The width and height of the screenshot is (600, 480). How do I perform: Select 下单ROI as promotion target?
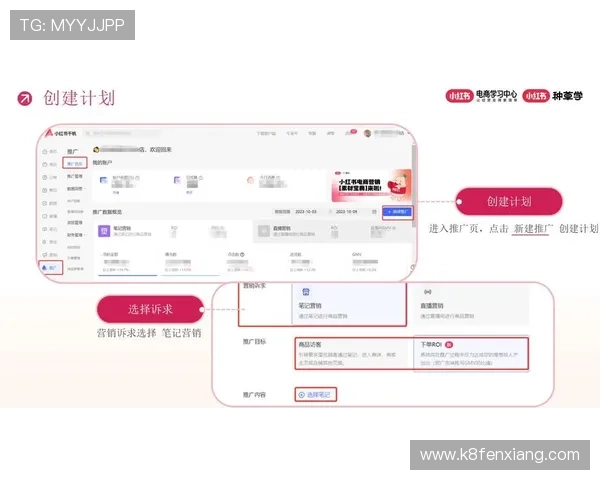[471, 353]
